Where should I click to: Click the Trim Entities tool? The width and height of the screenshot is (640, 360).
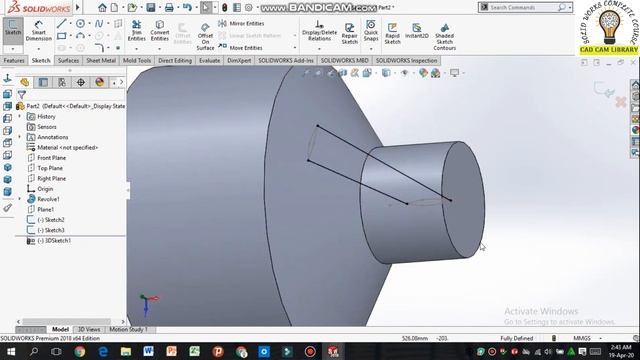point(137,31)
